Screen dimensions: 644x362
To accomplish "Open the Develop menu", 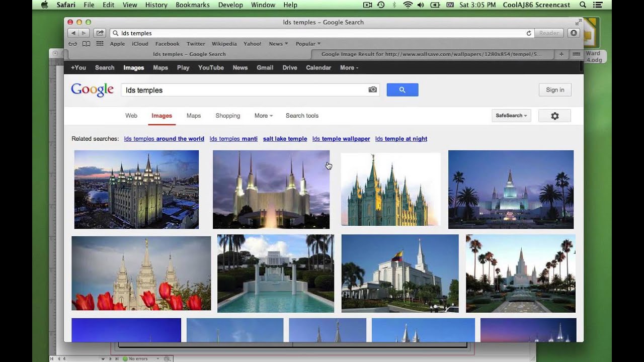I will (x=230, y=5).
